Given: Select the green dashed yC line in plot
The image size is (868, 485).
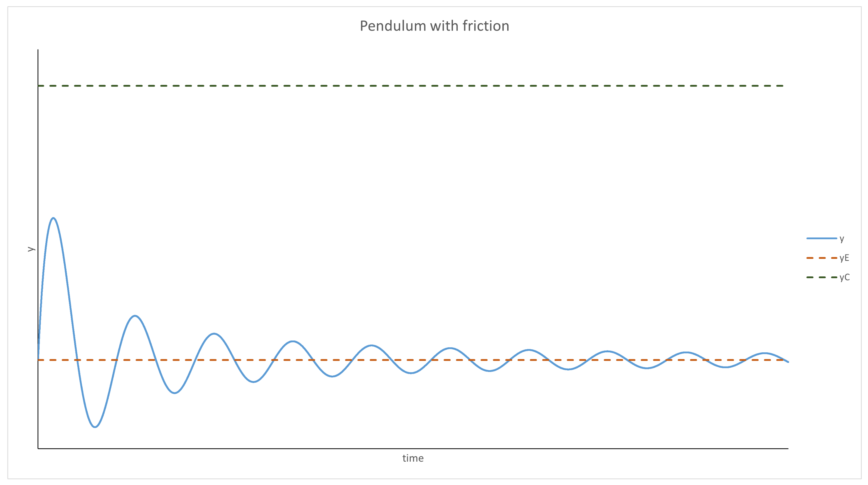Looking at the screenshot, I should [x=404, y=86].
